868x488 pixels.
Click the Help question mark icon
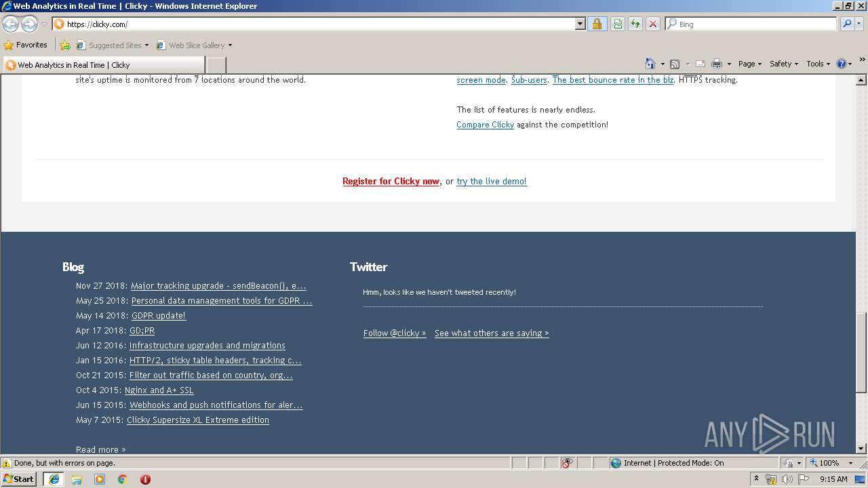[842, 64]
